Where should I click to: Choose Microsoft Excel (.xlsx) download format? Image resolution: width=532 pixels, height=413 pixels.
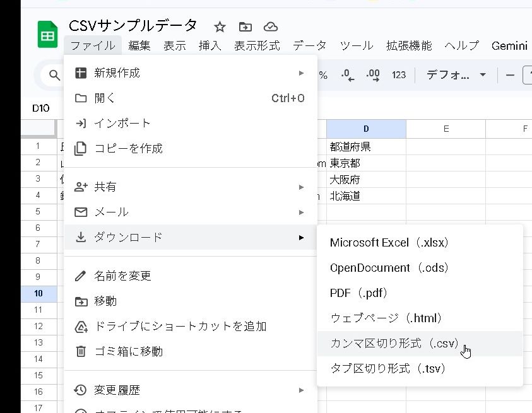coord(389,243)
